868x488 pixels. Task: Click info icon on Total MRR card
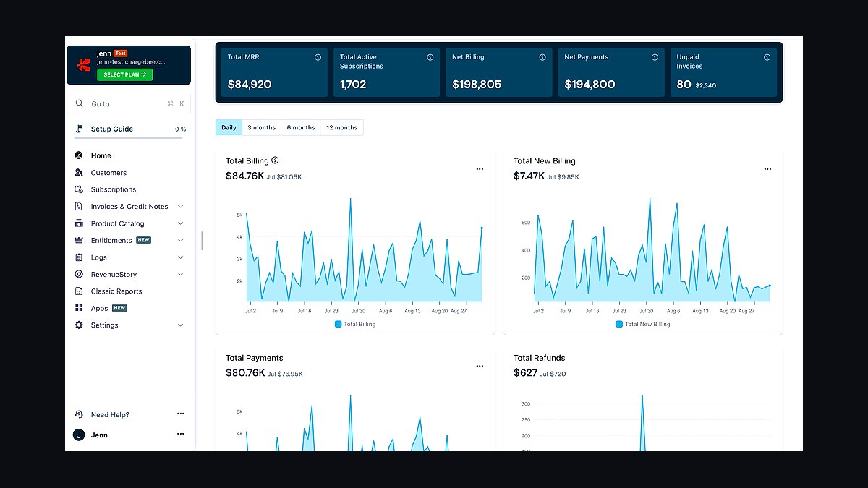(x=318, y=57)
